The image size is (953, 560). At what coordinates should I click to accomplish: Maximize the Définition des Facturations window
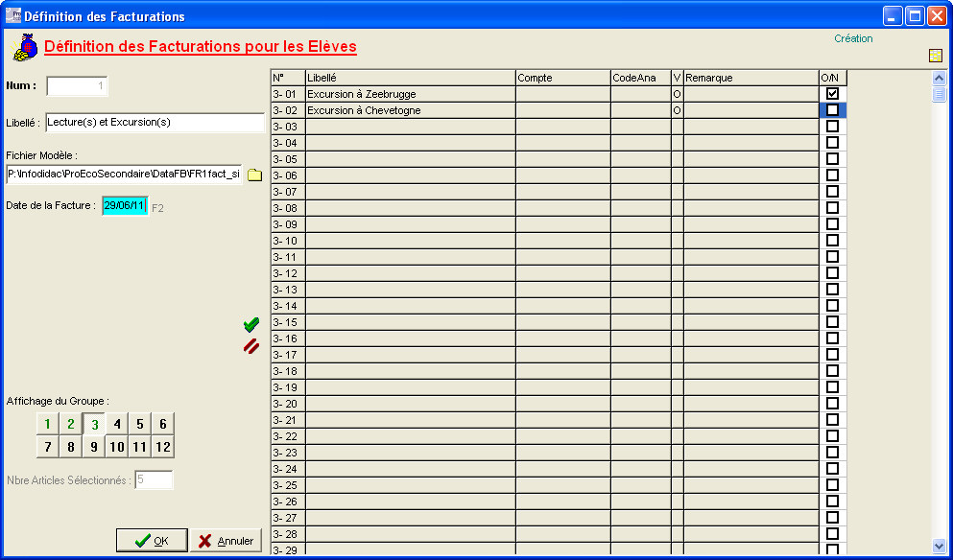click(x=915, y=15)
